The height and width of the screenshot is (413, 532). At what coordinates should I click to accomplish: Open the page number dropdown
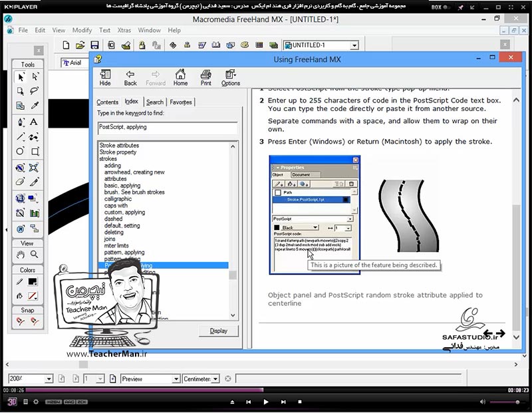(100, 378)
